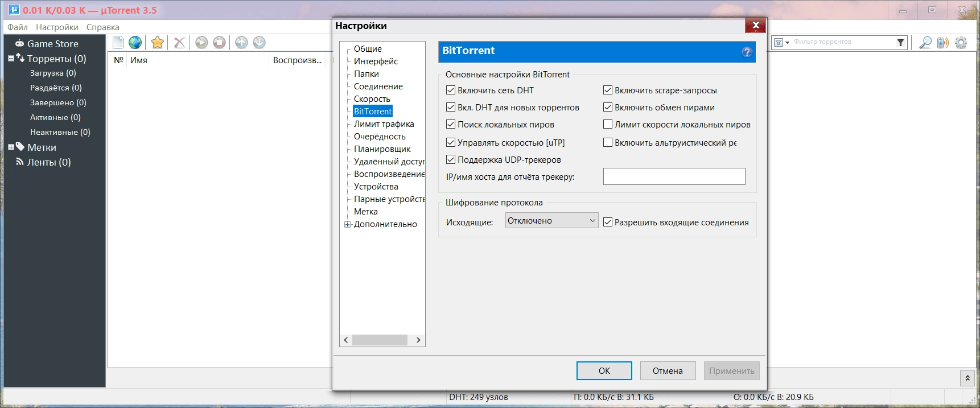Open the torrent filter type dropdown arrow
Image resolution: width=980 pixels, height=408 pixels.
(x=788, y=43)
